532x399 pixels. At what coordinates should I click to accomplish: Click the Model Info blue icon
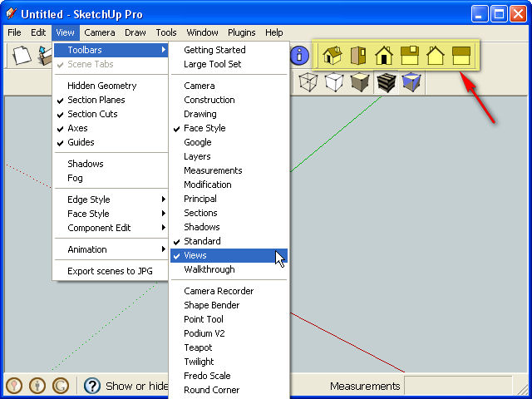[298, 56]
